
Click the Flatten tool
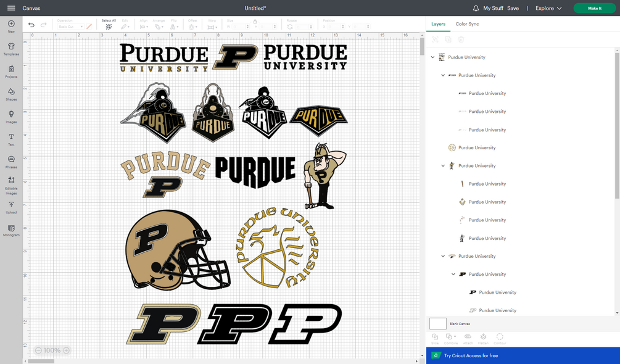(483, 339)
